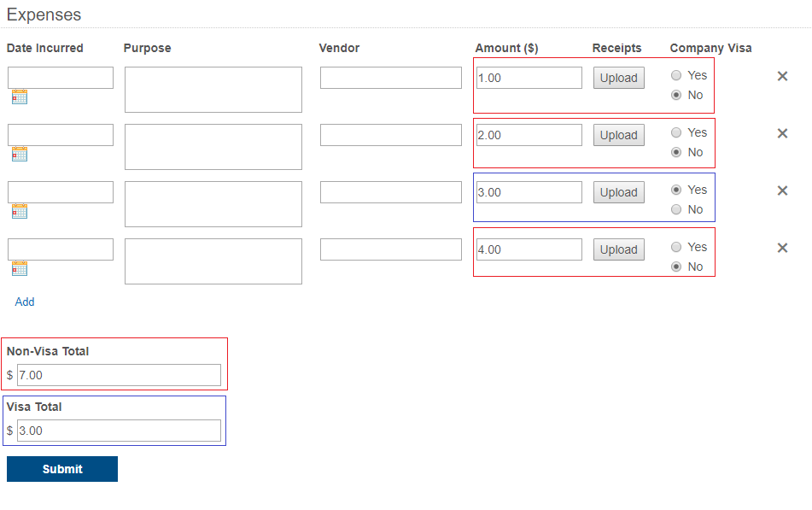Open calendar picker for second expense row
812x510 pixels.
20,155
